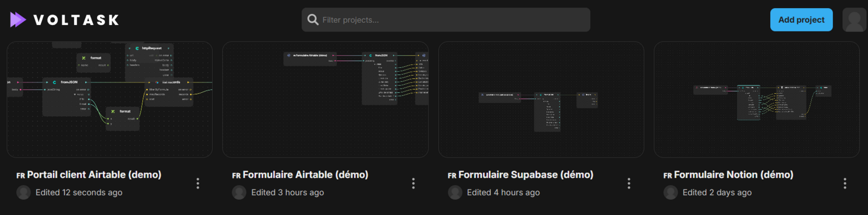
Task: Open Formulaire Airtable project thumbnail
Action: tap(325, 99)
